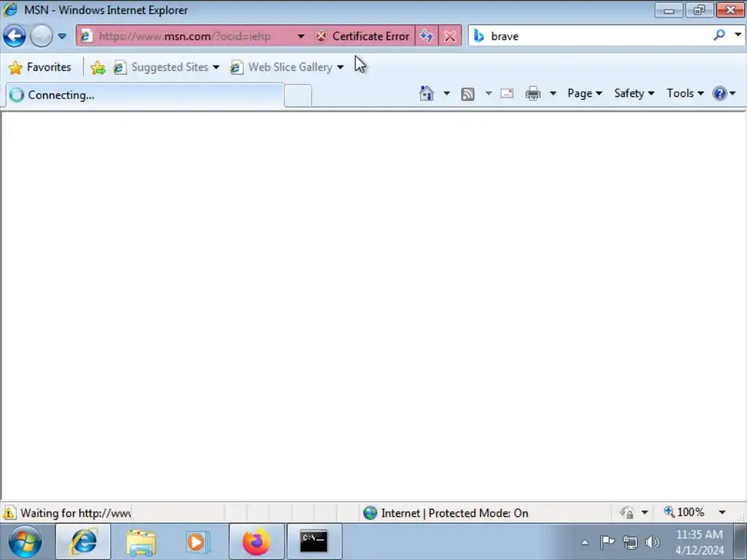The width and height of the screenshot is (747, 560).
Task: Click the Show Desktop button
Action: 740,542
